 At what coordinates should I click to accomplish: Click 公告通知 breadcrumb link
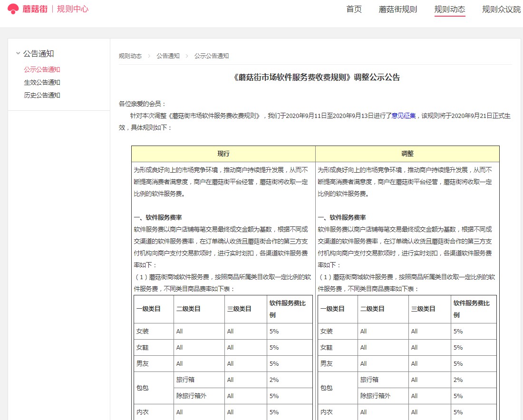pyautogui.click(x=168, y=56)
